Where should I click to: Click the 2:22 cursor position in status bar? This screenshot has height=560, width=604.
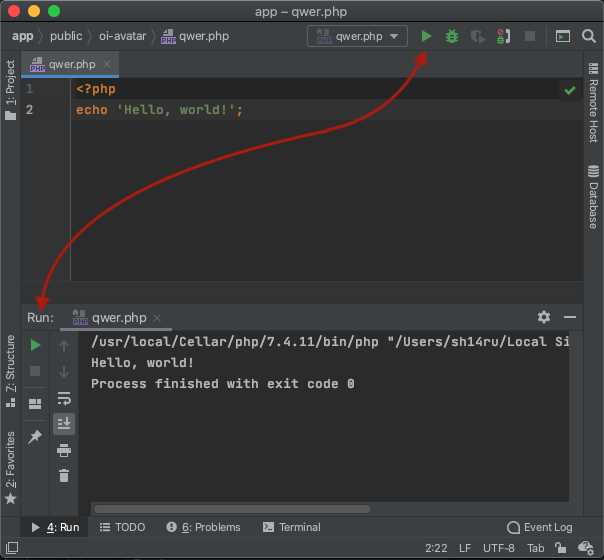[436, 548]
